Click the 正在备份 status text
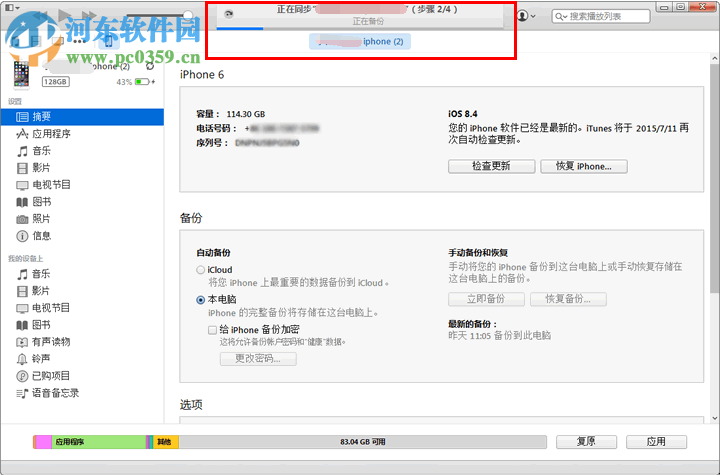Screen dimensions: 720x475 [x=368, y=22]
